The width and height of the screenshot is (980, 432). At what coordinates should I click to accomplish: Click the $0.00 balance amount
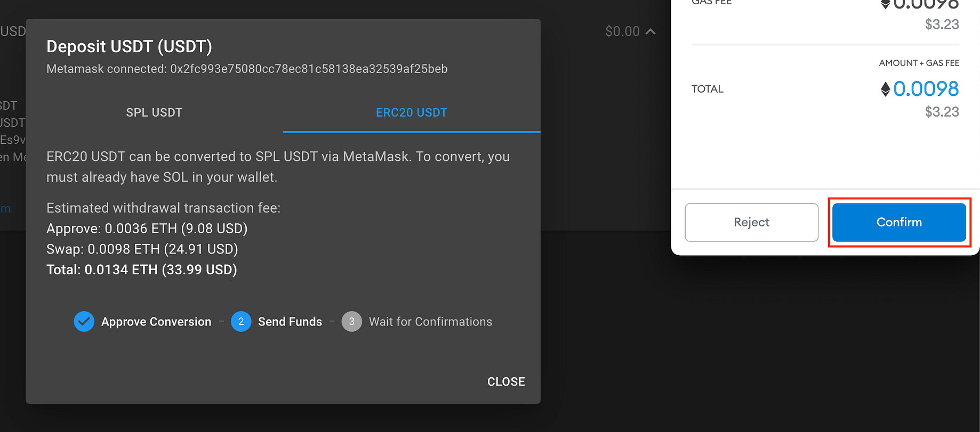click(622, 31)
